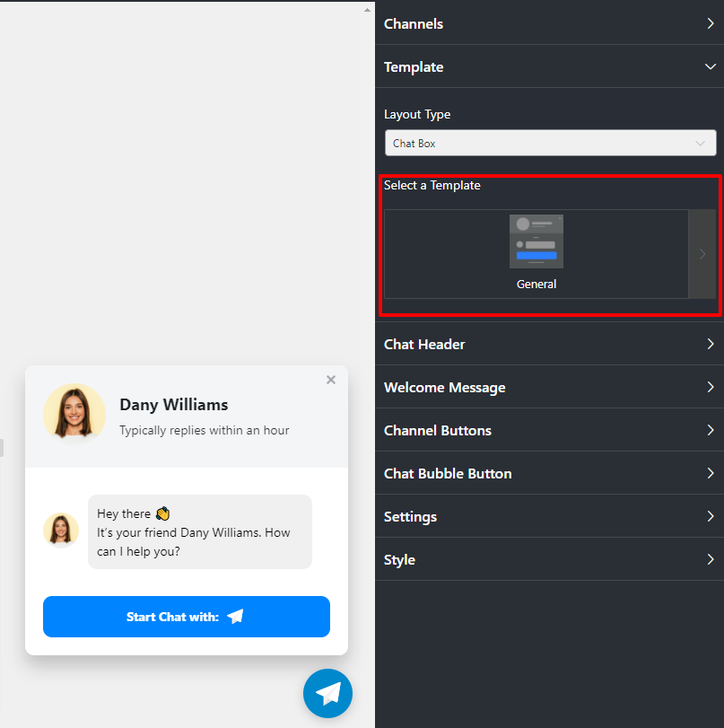Open the Layout Type dropdown
This screenshot has height=728, width=724.
(550, 143)
